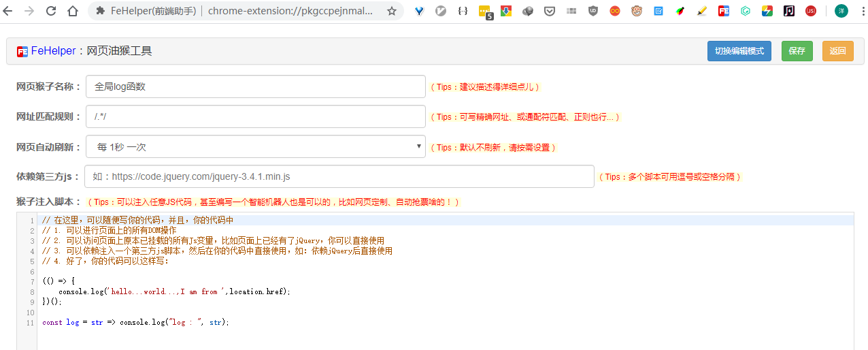Open the blue Y-shaped extension icon

click(420, 11)
